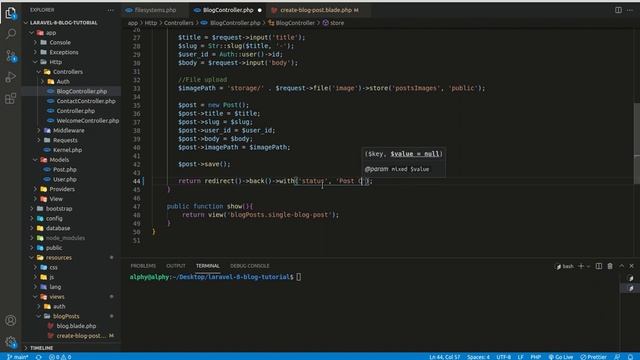Open the Accounts menu icon

coord(11,320)
